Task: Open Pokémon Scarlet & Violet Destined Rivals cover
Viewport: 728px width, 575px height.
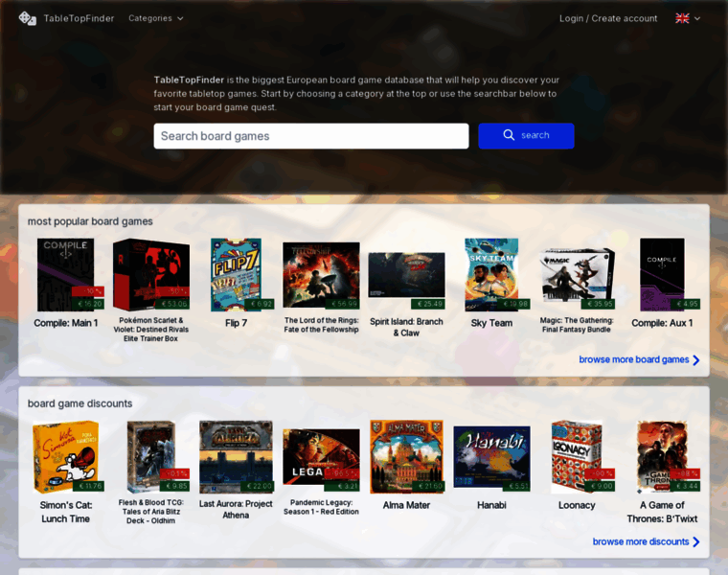Action: 151,274
